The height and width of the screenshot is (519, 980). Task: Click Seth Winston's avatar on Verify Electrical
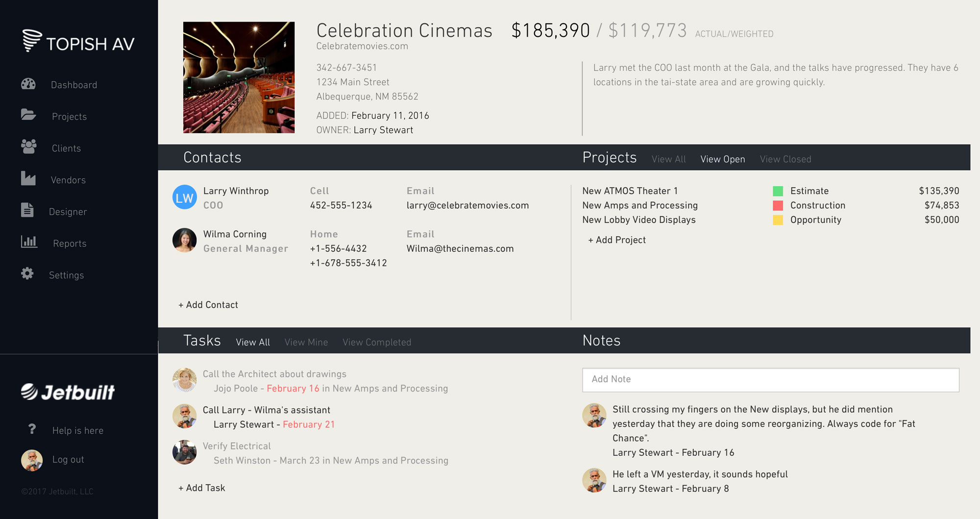(185, 452)
